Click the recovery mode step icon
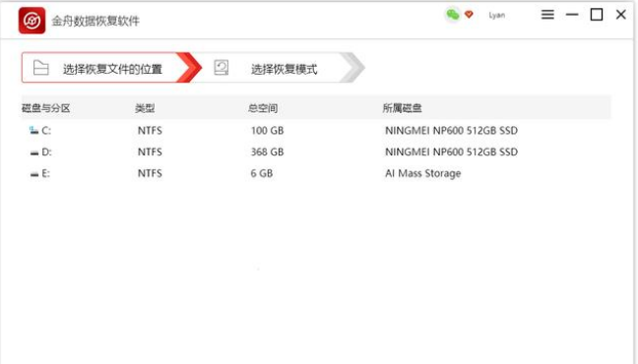Screen dimensions: 638x364 [x=222, y=68]
